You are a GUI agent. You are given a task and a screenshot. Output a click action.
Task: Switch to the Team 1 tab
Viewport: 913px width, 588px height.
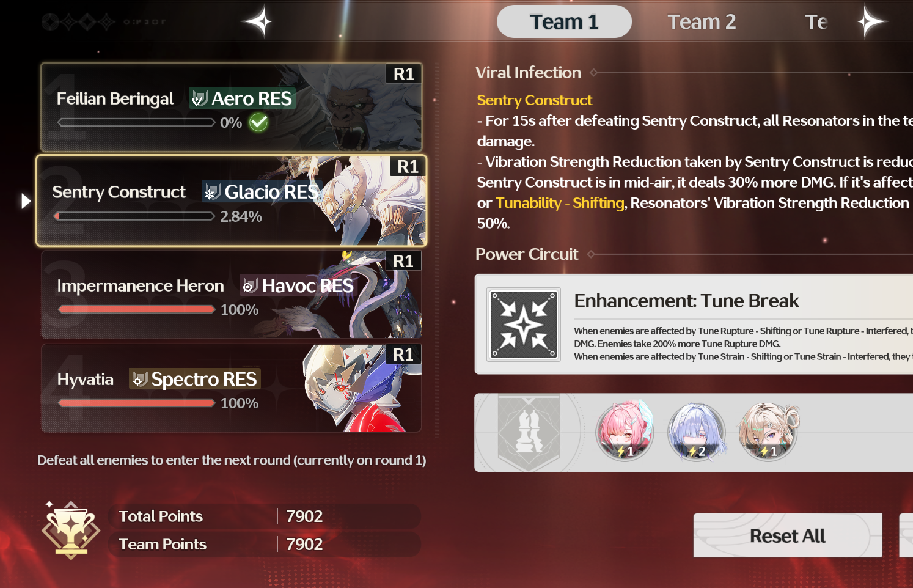(564, 21)
